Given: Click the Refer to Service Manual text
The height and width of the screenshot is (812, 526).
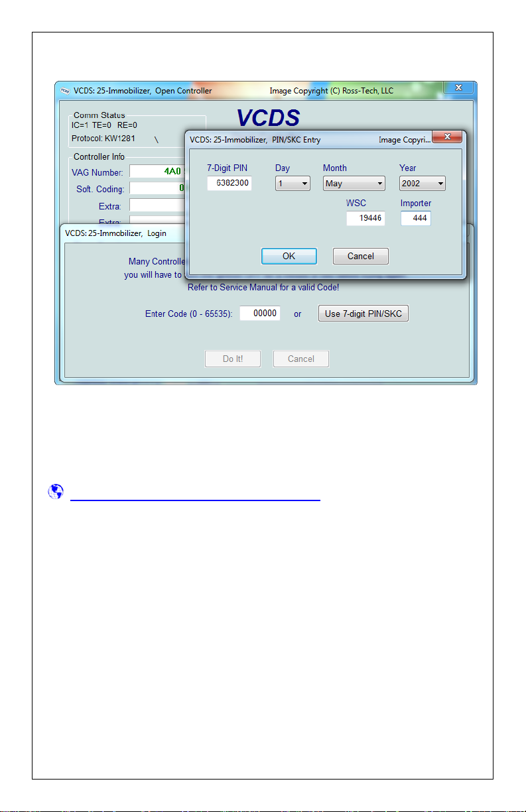Looking at the screenshot, I should coord(263,288).
